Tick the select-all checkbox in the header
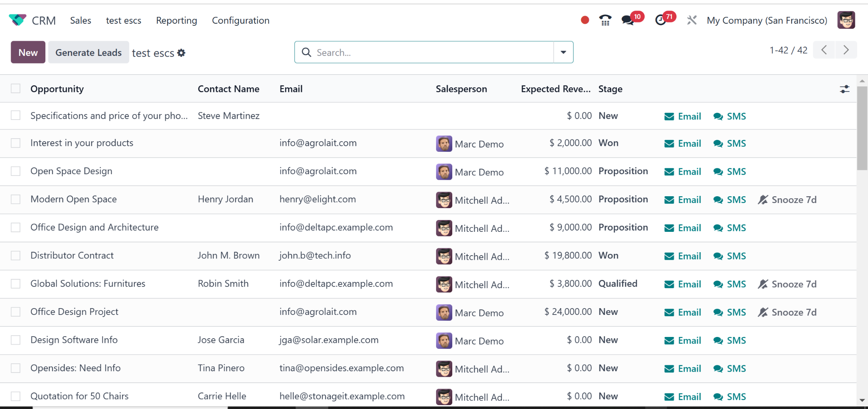This screenshot has width=868, height=409. (x=16, y=89)
